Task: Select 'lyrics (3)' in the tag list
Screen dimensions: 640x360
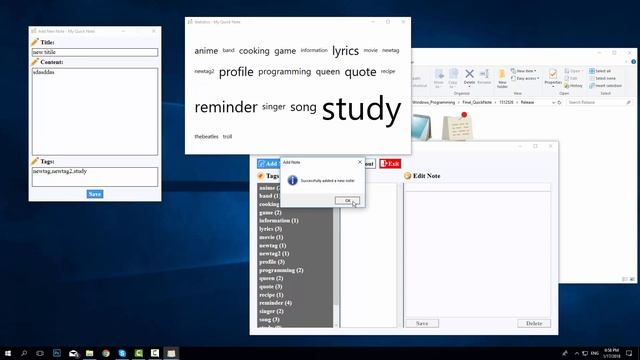Action: pyautogui.click(x=271, y=229)
